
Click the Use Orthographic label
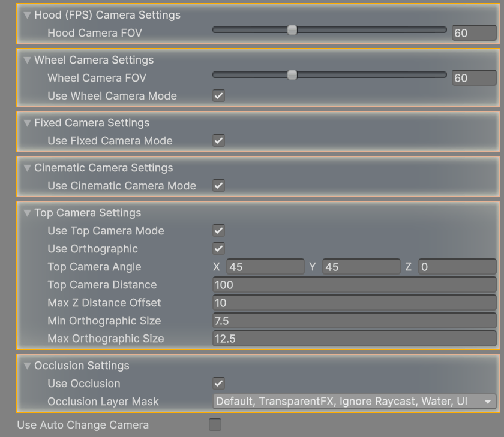point(93,249)
